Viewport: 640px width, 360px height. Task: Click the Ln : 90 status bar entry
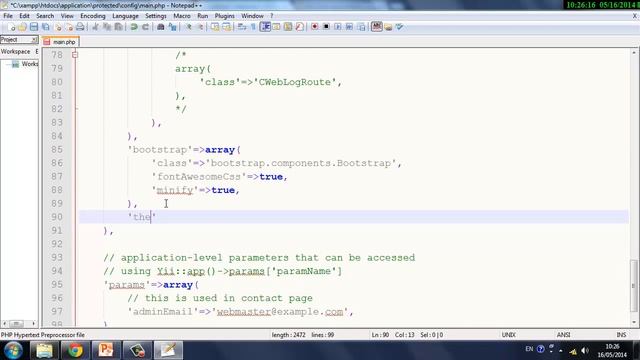380,335
